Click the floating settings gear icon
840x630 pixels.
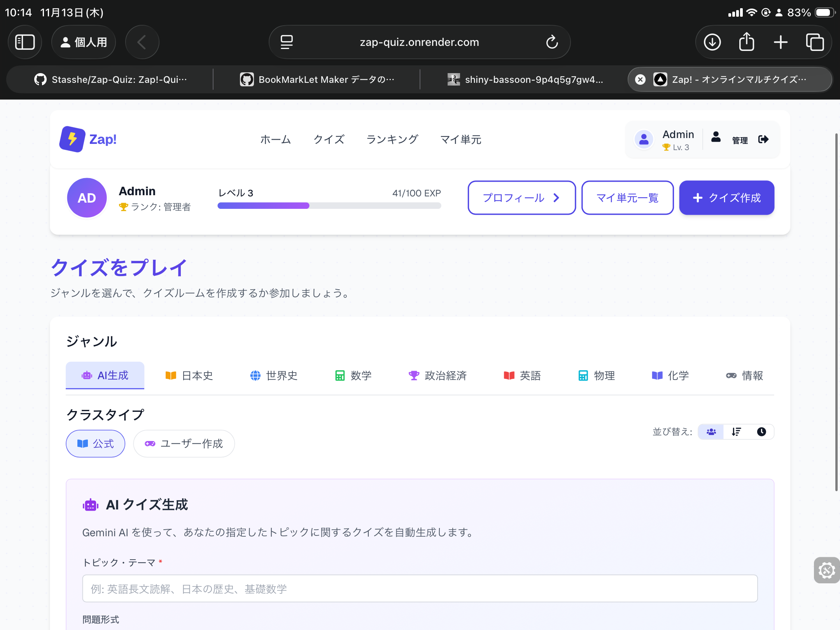(x=826, y=570)
